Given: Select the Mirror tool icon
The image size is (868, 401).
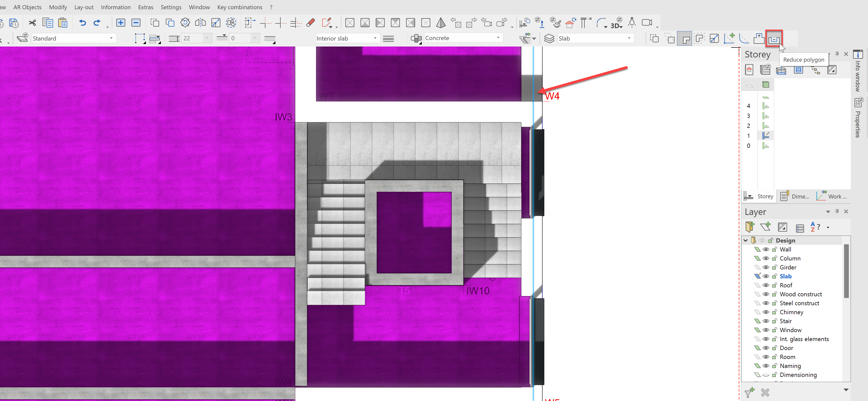Looking at the screenshot, I should click(x=200, y=23).
